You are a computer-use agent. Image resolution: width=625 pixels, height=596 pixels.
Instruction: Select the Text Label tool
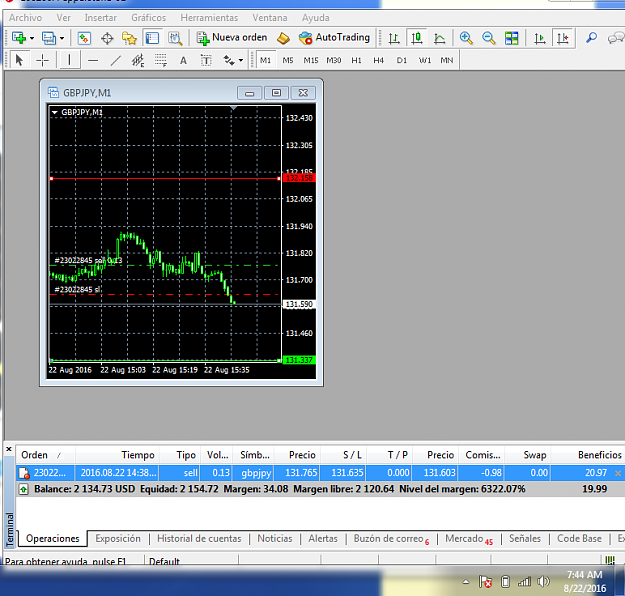[x=206, y=61]
